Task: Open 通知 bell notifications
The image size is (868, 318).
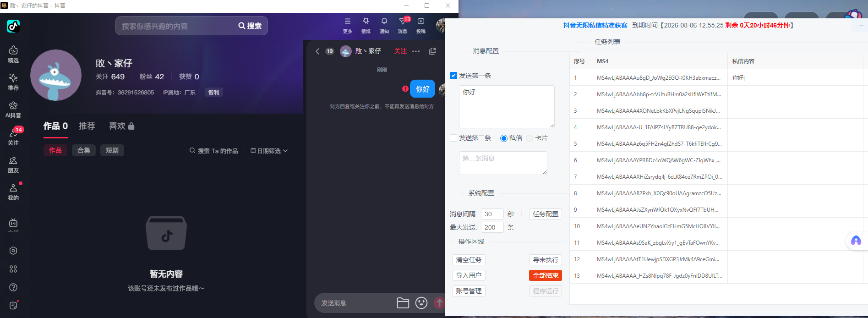Action: pos(384,26)
